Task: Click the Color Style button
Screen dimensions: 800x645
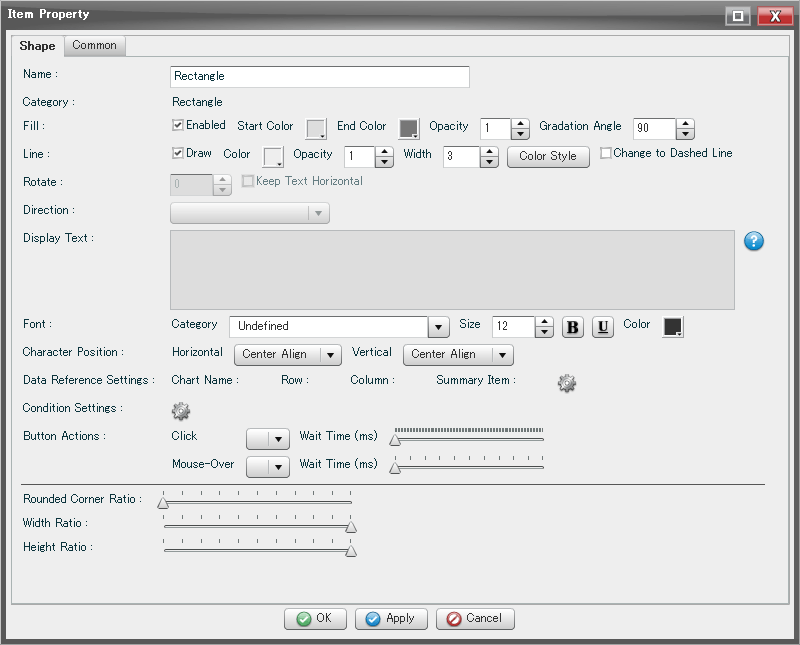Action: 548,155
